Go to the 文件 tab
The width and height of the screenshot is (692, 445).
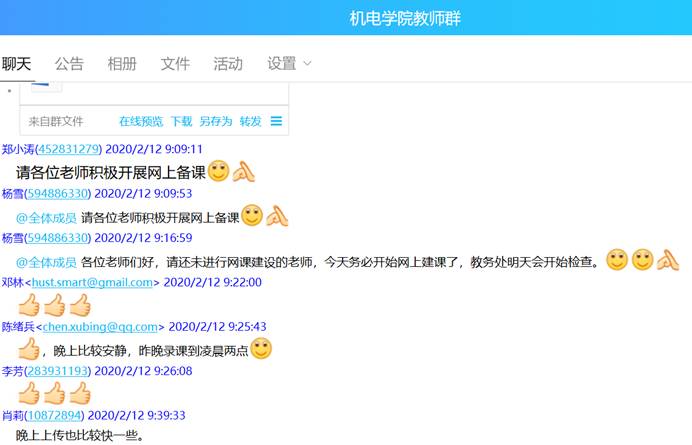click(x=175, y=64)
